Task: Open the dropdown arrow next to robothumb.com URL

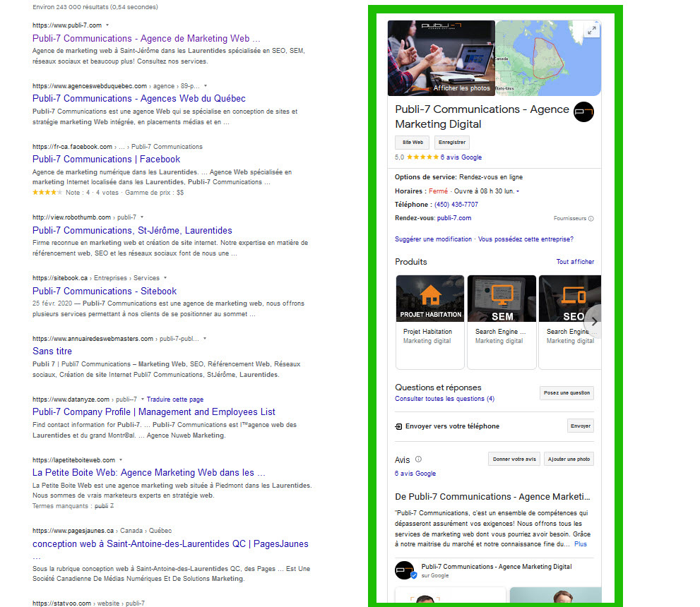Action: [142, 217]
